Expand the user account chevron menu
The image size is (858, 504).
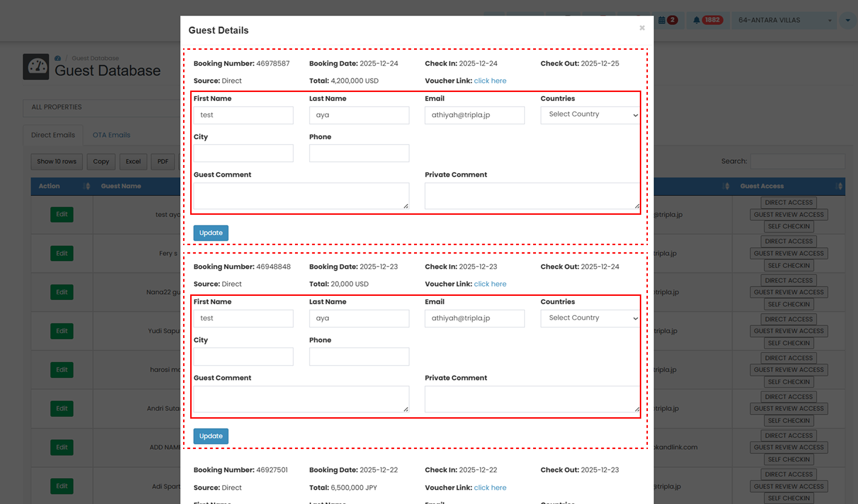(848, 20)
